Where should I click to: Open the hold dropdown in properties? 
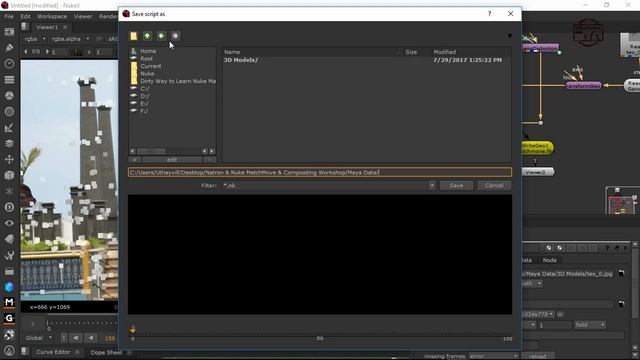pyautogui.click(x=589, y=325)
